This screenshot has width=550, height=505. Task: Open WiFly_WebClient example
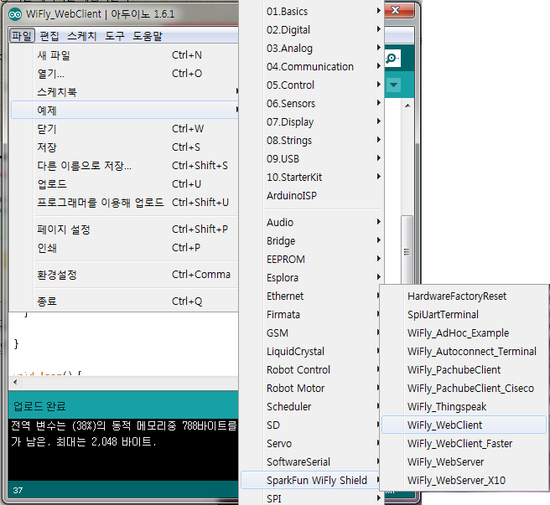click(464, 425)
